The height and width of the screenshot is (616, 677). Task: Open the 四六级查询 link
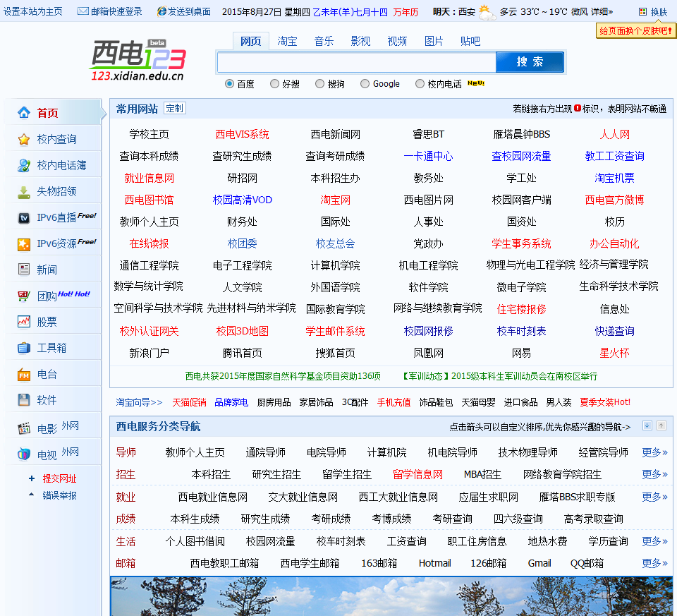coord(518,519)
